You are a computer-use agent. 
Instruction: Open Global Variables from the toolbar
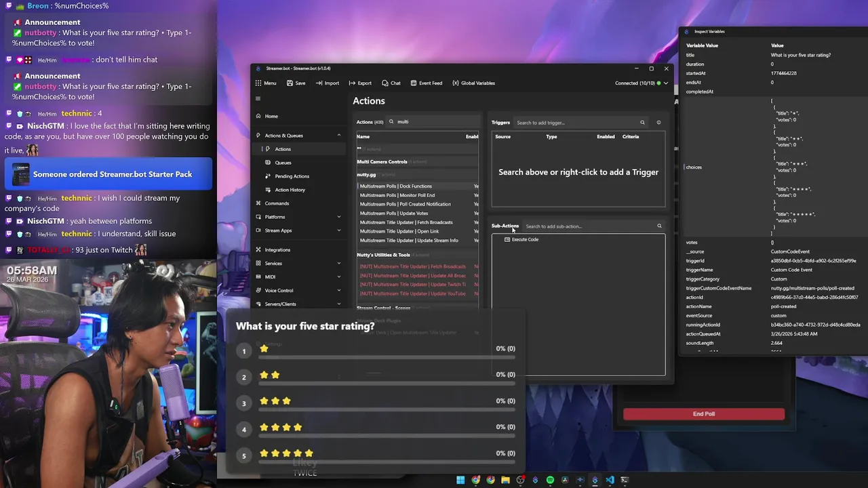tap(473, 83)
